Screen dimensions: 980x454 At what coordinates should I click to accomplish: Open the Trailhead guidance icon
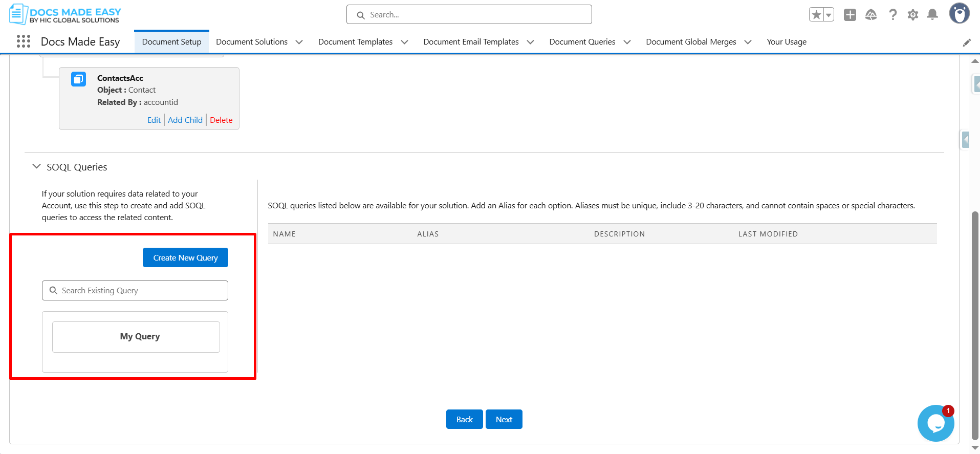871,15
